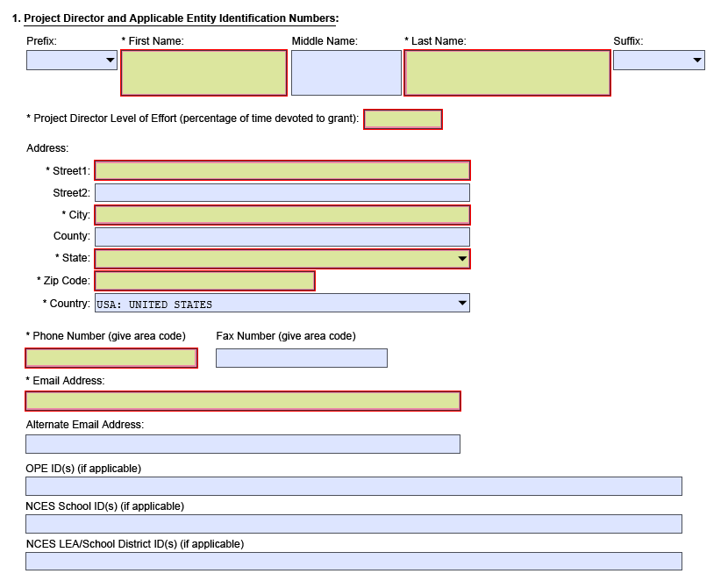
Task: Click the Alternate Email Address field
Action: coord(243,443)
